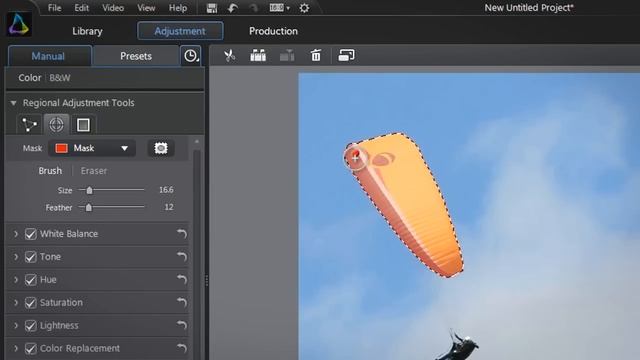The height and width of the screenshot is (360, 640).
Task: Click the panel splitter grip handle
Action: point(207,280)
